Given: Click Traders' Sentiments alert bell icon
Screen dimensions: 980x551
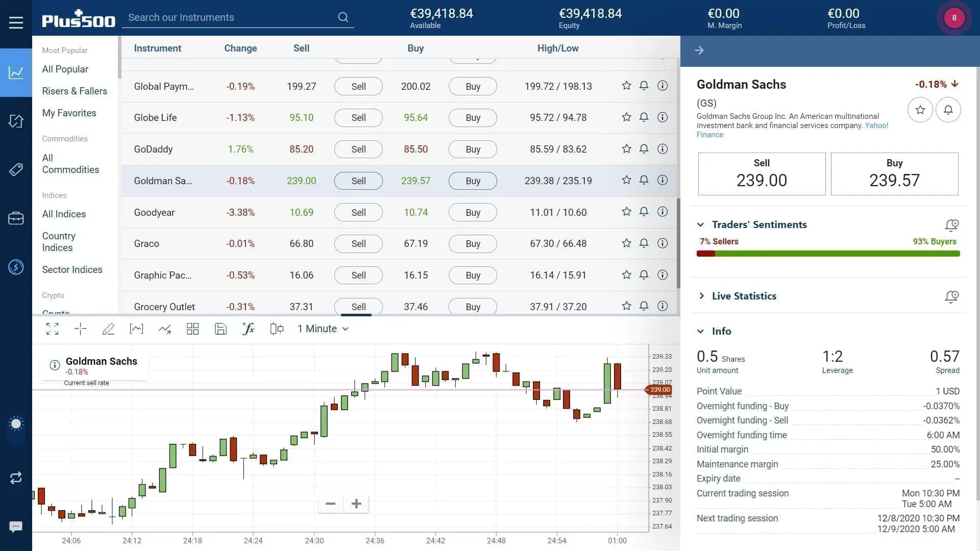Looking at the screenshot, I should tap(951, 225).
